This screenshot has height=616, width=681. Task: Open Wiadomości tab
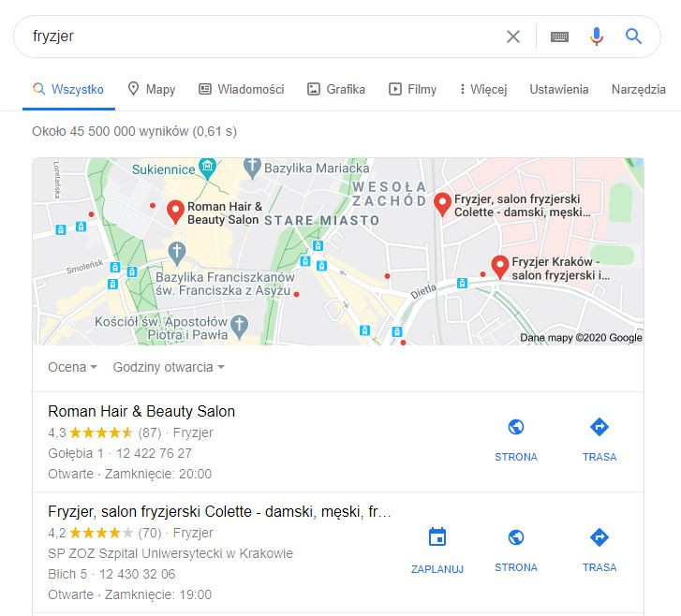[241, 90]
